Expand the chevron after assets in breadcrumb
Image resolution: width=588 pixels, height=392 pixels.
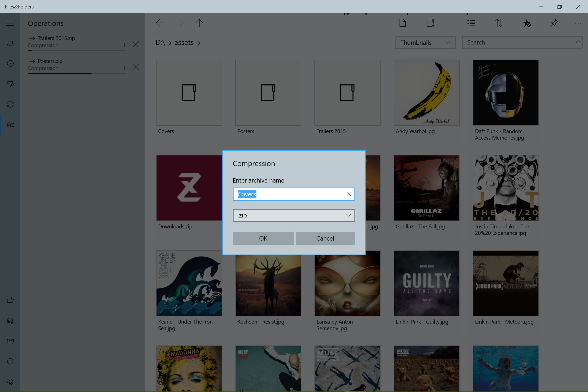pos(198,43)
